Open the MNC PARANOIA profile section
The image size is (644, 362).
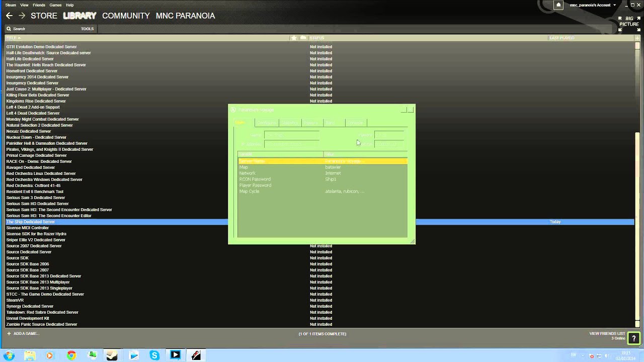point(185,16)
